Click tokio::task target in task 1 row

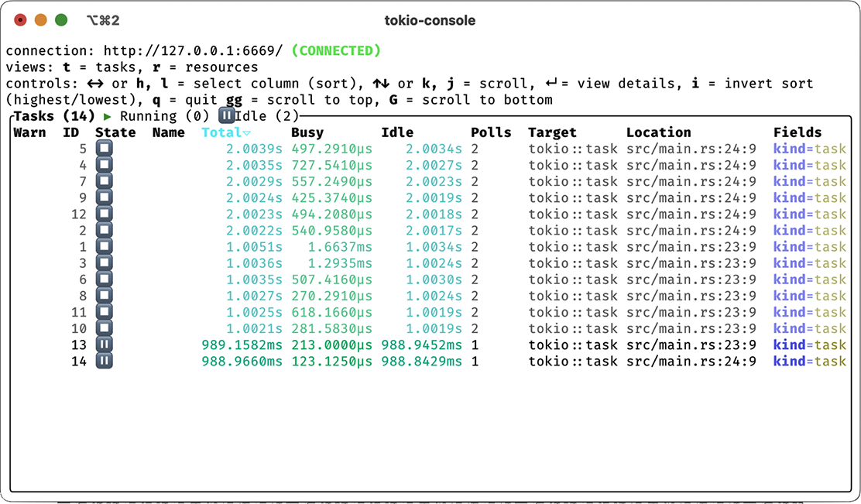(573, 247)
